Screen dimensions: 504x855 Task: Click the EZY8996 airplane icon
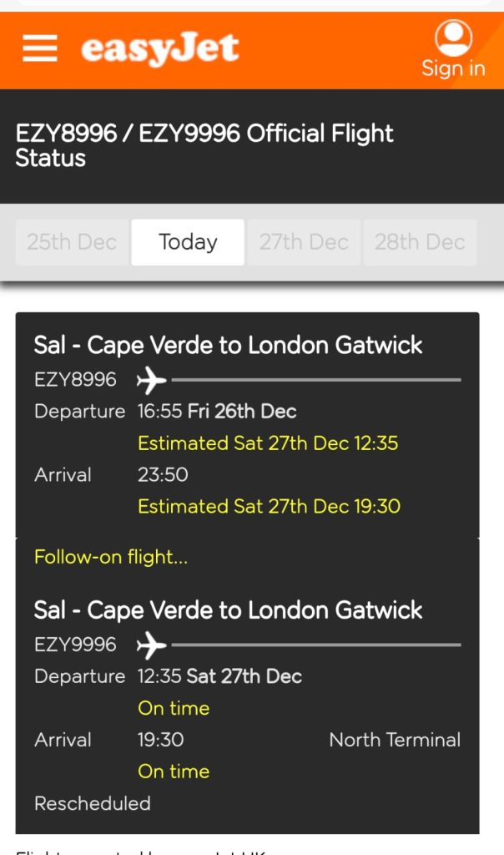coord(151,381)
